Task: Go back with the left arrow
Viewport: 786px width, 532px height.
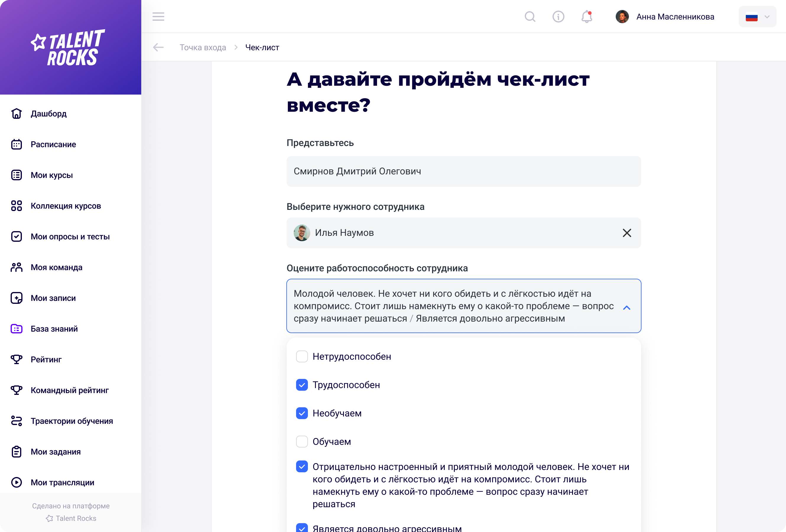Action: tap(158, 47)
